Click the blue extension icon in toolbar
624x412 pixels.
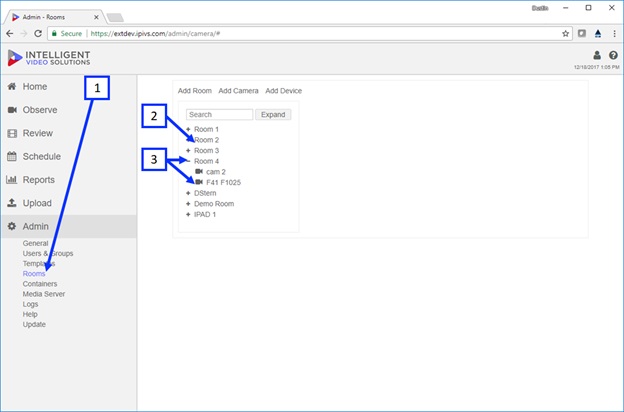click(x=598, y=34)
